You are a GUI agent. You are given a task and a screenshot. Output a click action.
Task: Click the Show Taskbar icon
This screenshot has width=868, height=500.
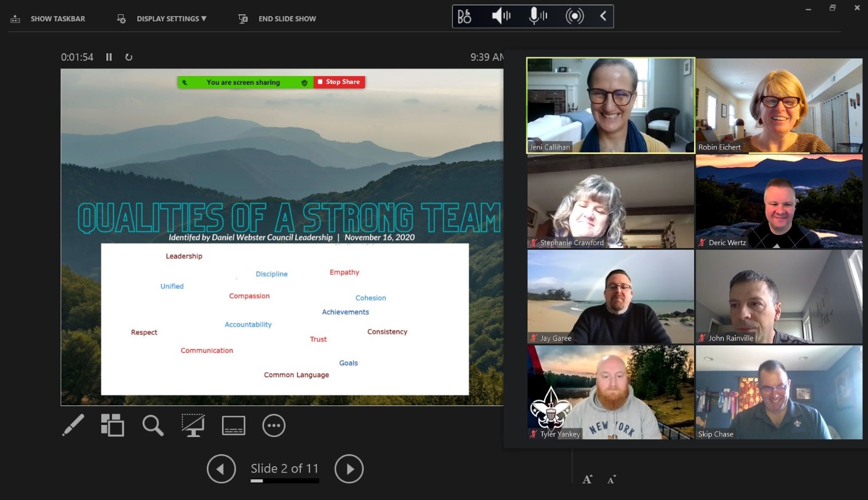tap(15, 19)
